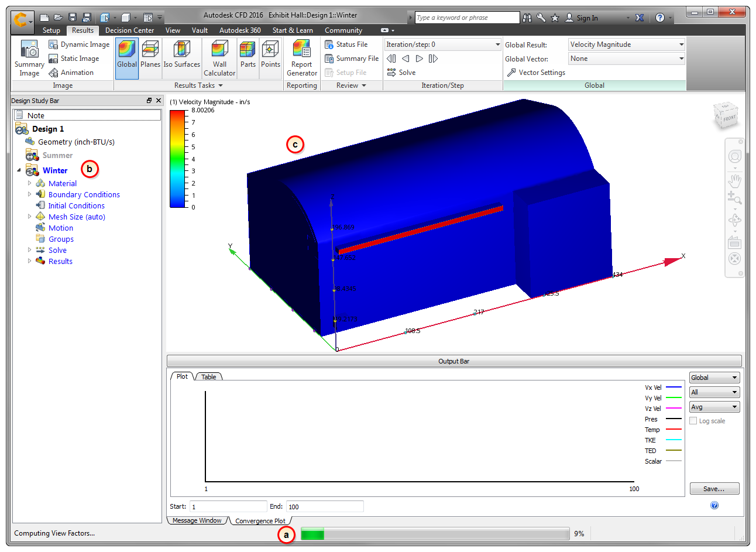Open the Iteration/step dropdown
Screen dimensions: 756x552
coord(443,44)
